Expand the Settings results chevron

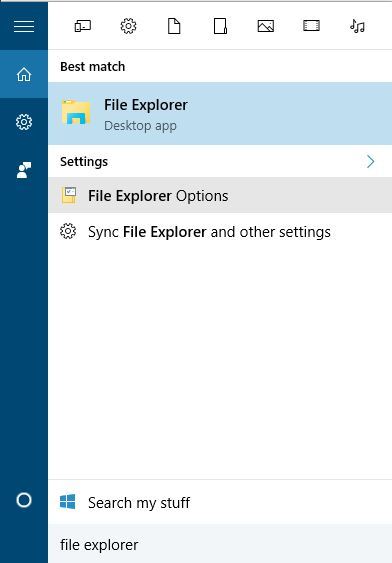370,162
